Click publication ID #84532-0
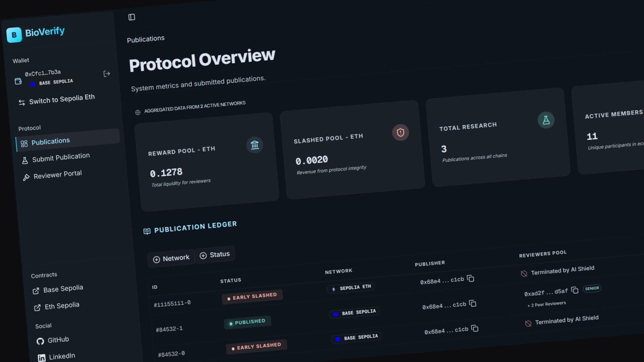Image resolution: width=644 pixels, height=362 pixels. (171, 354)
